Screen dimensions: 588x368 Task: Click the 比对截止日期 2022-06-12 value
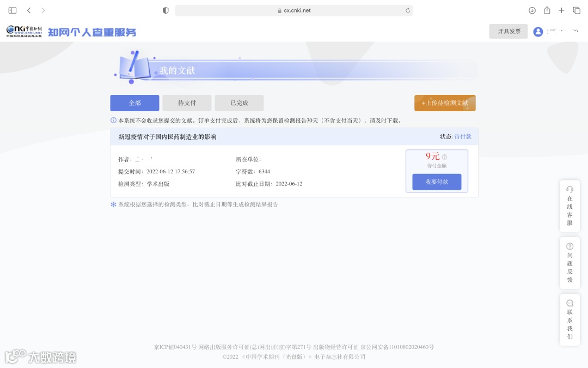[289, 184]
